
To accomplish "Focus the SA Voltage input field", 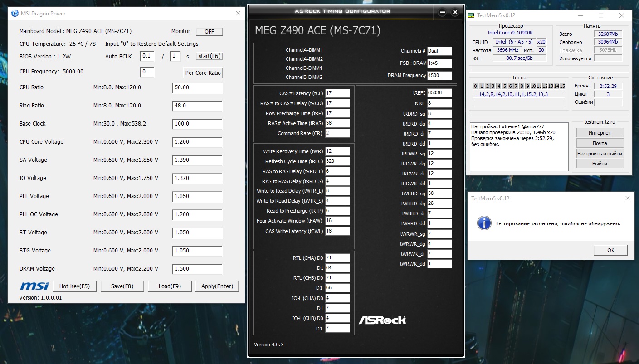I will 197,160.
